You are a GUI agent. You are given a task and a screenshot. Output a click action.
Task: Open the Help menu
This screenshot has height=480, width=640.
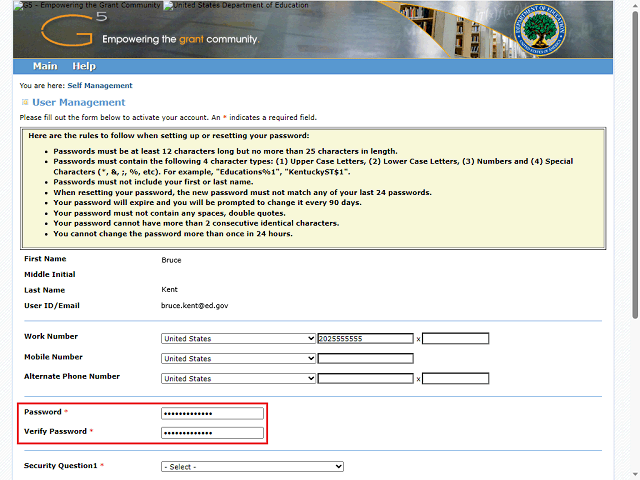point(84,66)
